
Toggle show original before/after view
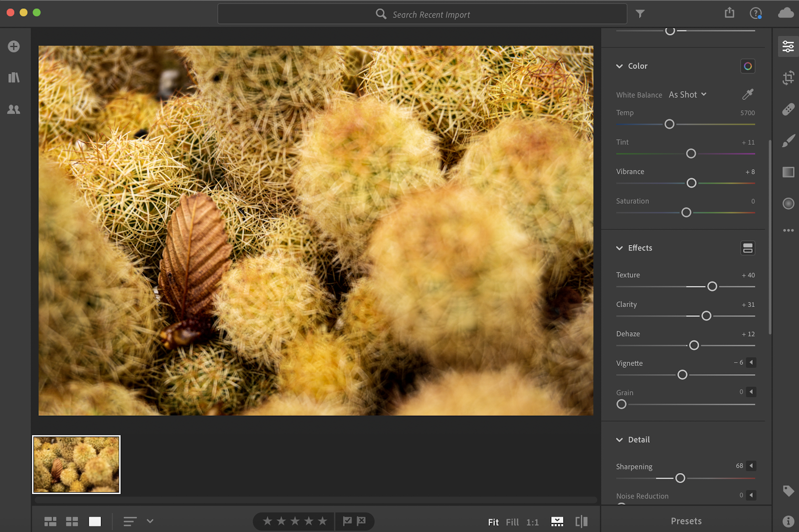tap(581, 522)
